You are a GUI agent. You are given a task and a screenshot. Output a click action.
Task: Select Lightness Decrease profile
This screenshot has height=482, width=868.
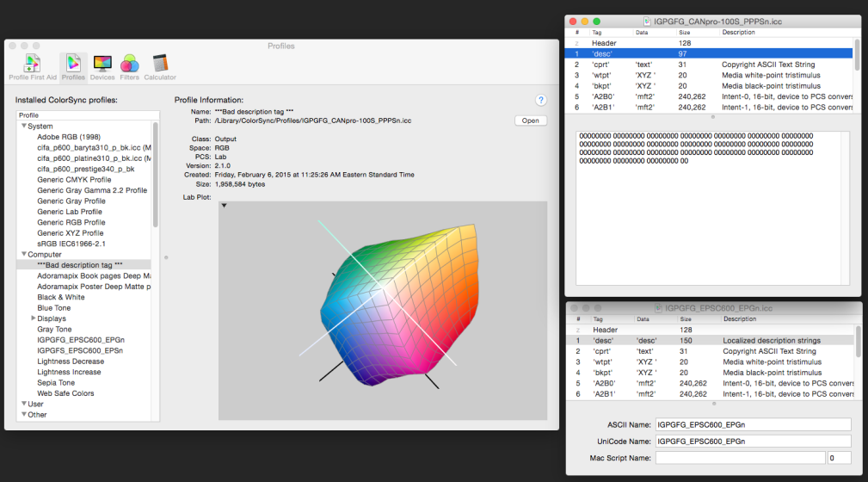[x=71, y=361]
